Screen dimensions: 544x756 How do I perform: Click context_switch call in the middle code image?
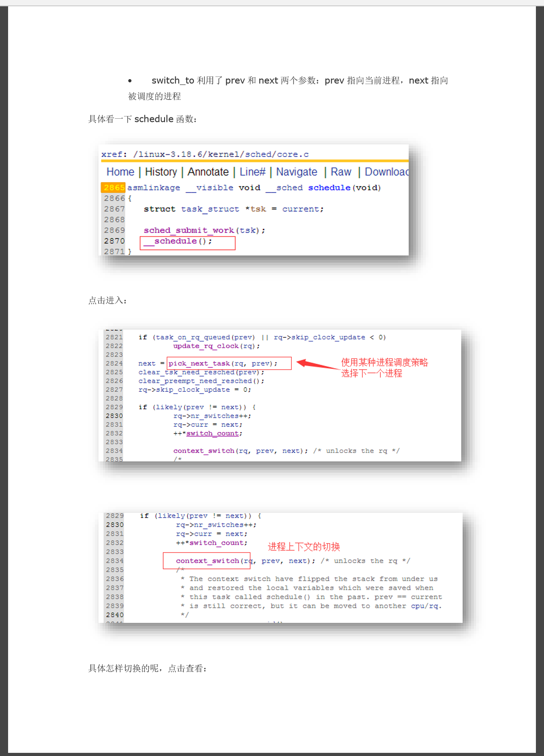[x=204, y=451]
